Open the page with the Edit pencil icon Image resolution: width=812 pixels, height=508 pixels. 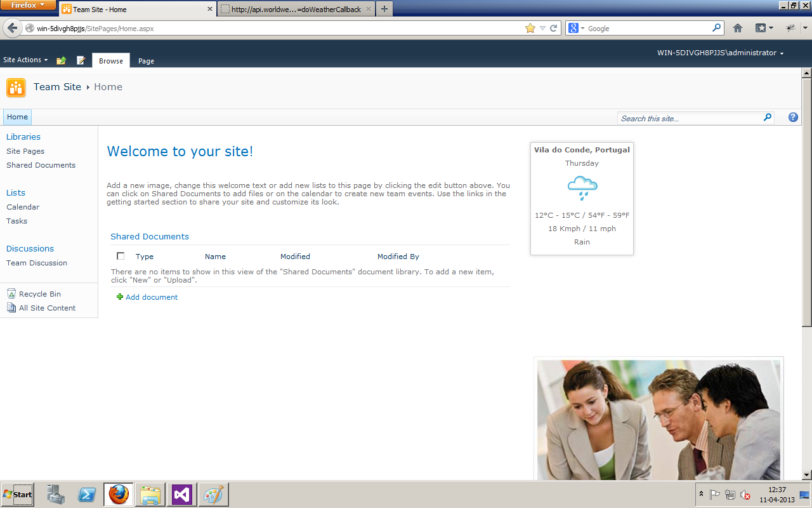(x=81, y=60)
